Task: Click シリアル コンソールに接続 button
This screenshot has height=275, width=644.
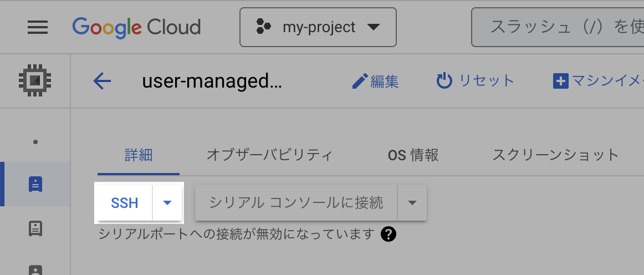Action: [x=296, y=202]
